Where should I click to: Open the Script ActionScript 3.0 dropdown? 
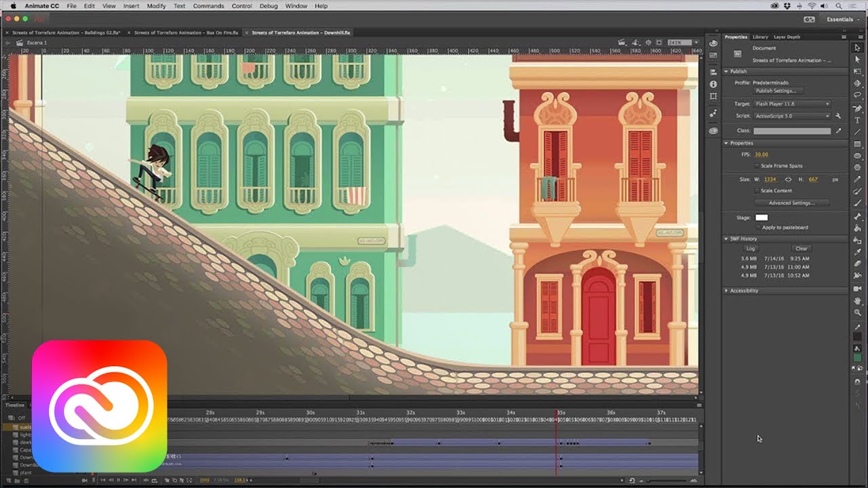click(792, 116)
